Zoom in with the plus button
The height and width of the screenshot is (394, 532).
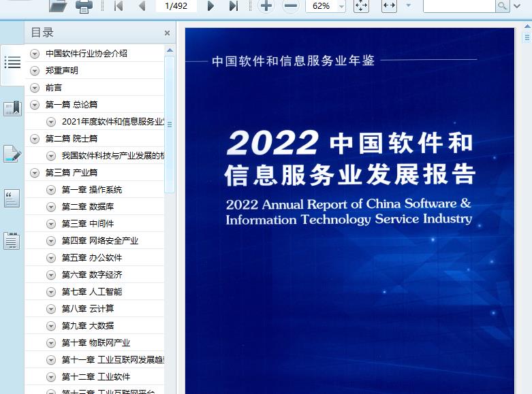click(266, 5)
